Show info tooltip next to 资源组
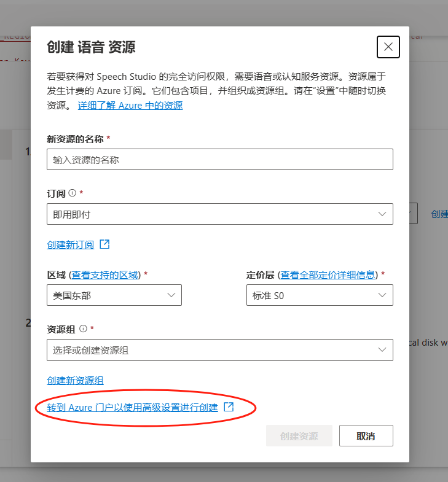 point(84,328)
